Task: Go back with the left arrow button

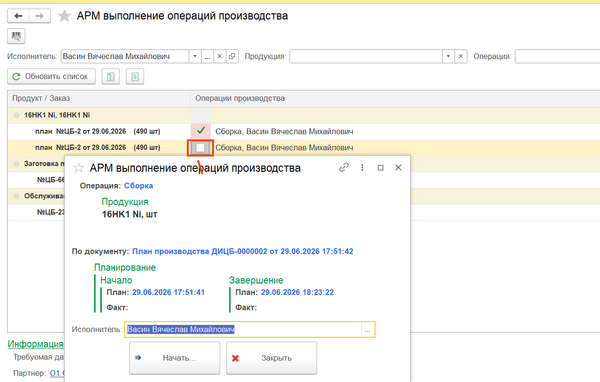Action: 18,16
